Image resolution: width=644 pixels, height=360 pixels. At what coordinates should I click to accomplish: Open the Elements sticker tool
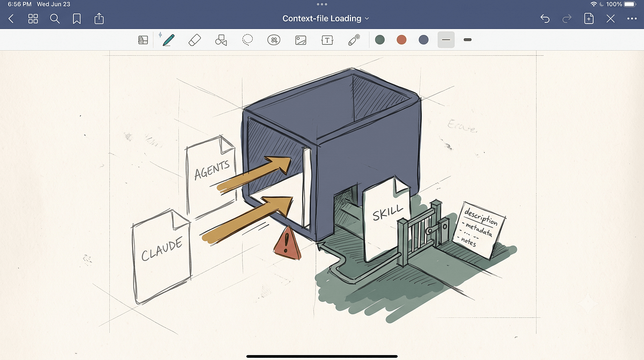coord(274,40)
